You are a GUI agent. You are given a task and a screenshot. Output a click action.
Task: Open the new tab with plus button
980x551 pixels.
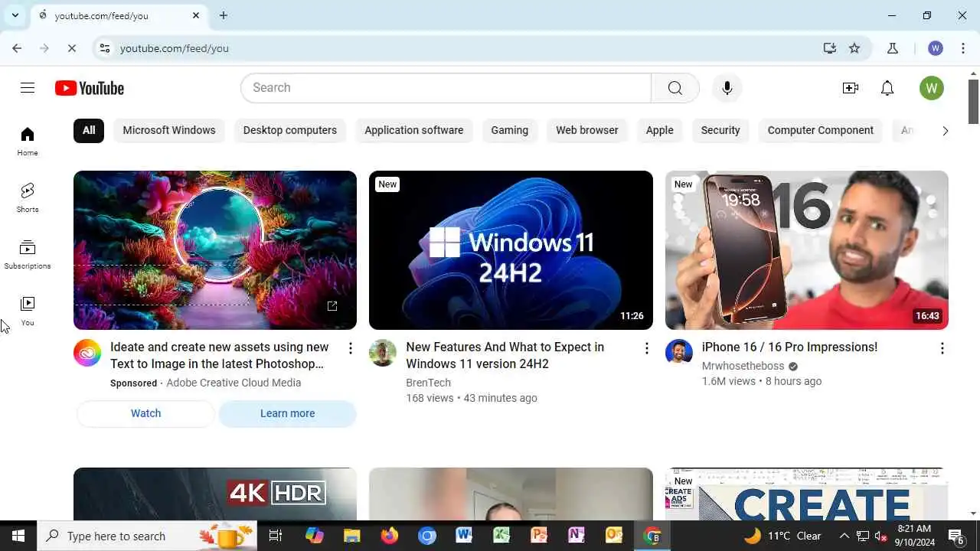click(x=224, y=15)
